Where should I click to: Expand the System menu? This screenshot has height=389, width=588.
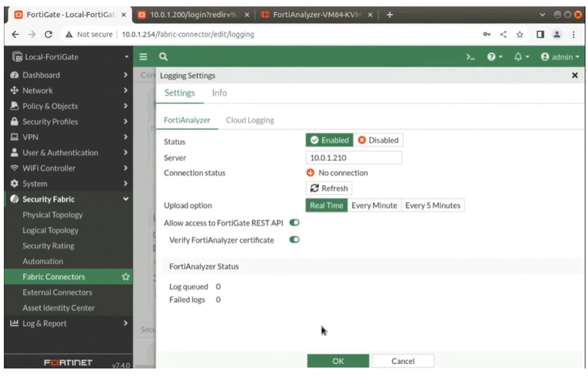68,184
